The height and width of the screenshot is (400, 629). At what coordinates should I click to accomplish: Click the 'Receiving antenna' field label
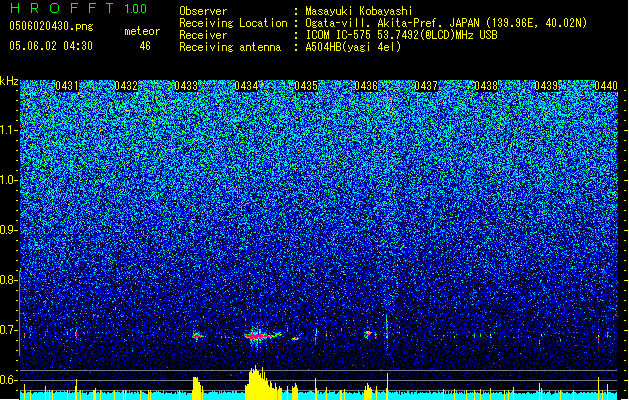(230, 47)
